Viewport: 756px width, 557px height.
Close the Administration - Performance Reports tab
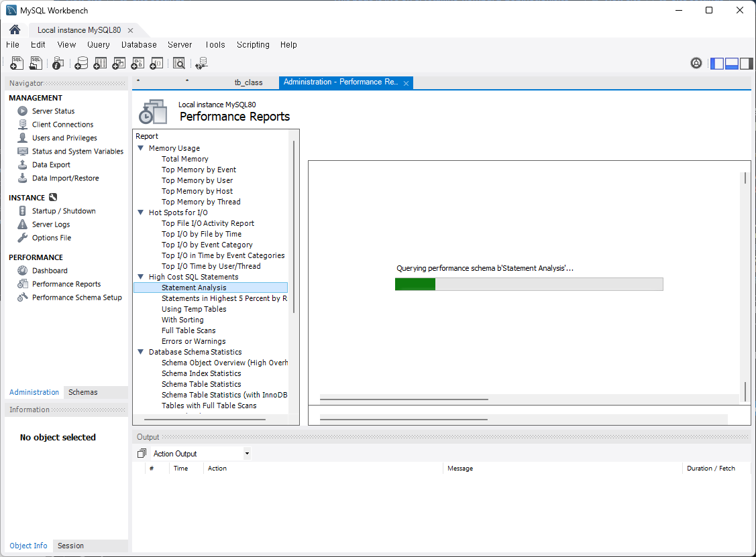(406, 83)
